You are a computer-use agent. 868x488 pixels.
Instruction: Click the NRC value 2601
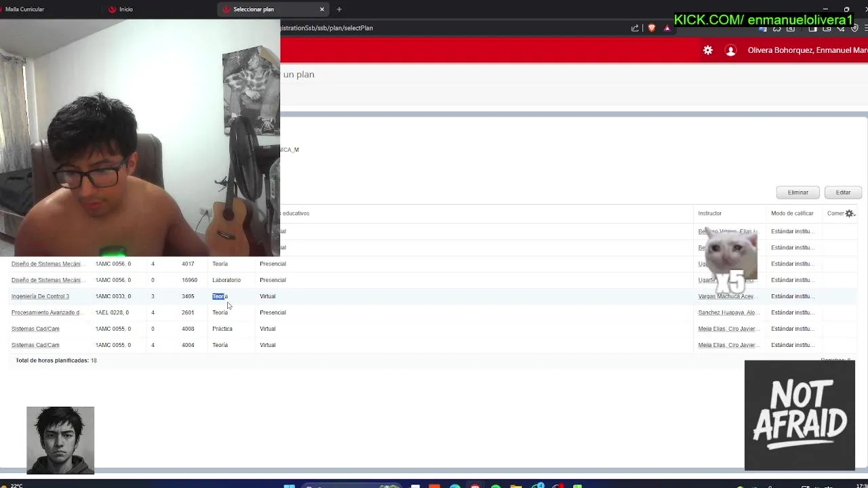(188, 312)
